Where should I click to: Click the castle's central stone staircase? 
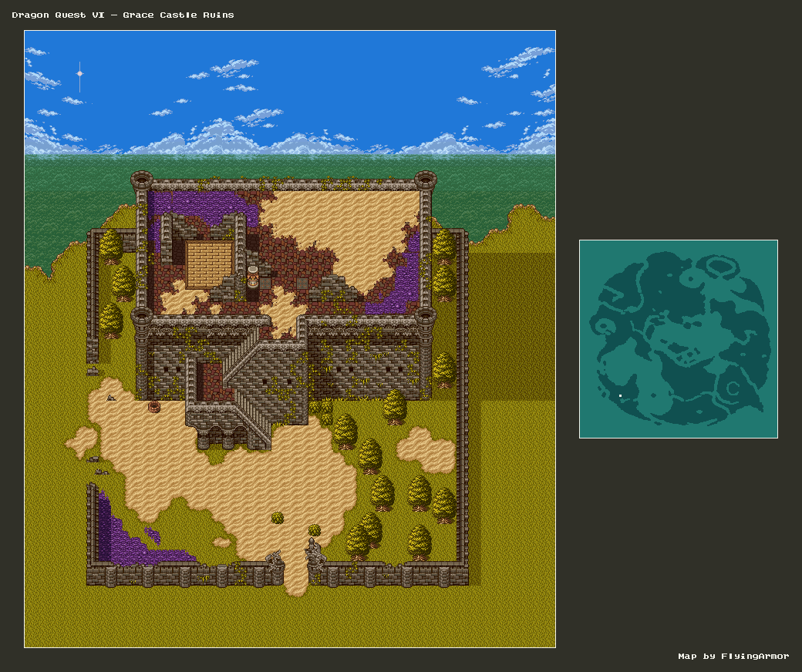248,388
